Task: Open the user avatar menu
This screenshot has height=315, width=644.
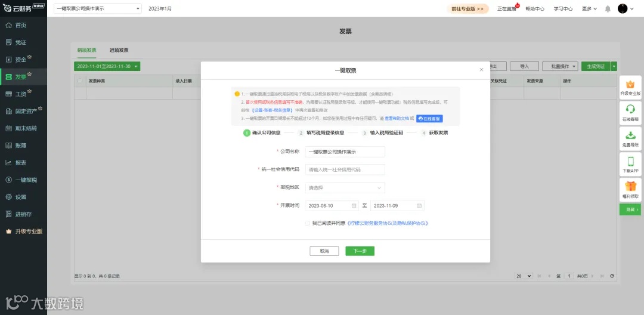Action: click(626, 8)
